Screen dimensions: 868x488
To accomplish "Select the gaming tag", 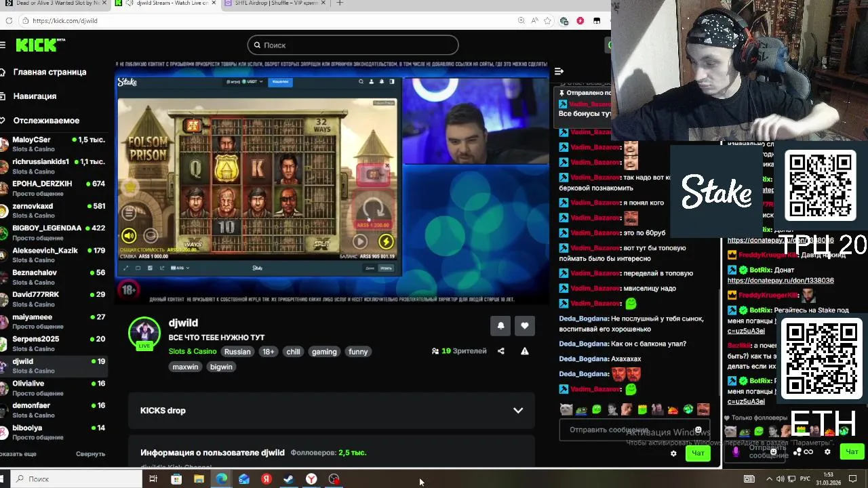I will pyautogui.click(x=324, y=352).
